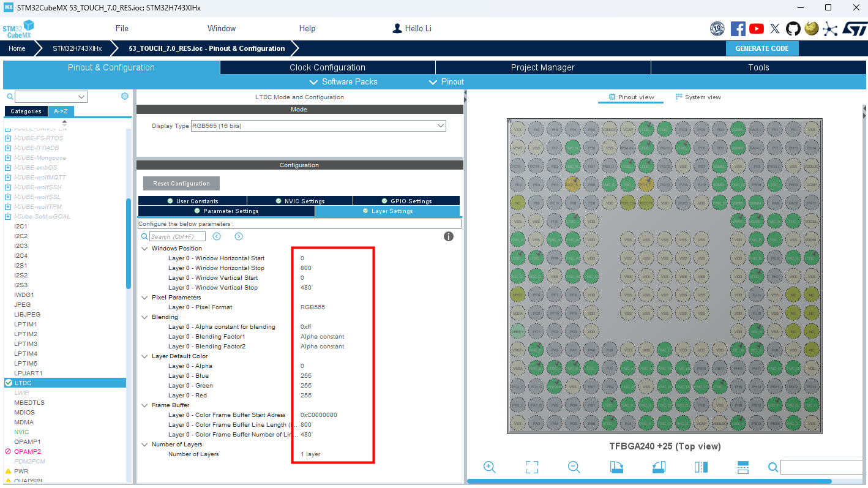
Task: Click the ST community network icon
Action: (830, 28)
